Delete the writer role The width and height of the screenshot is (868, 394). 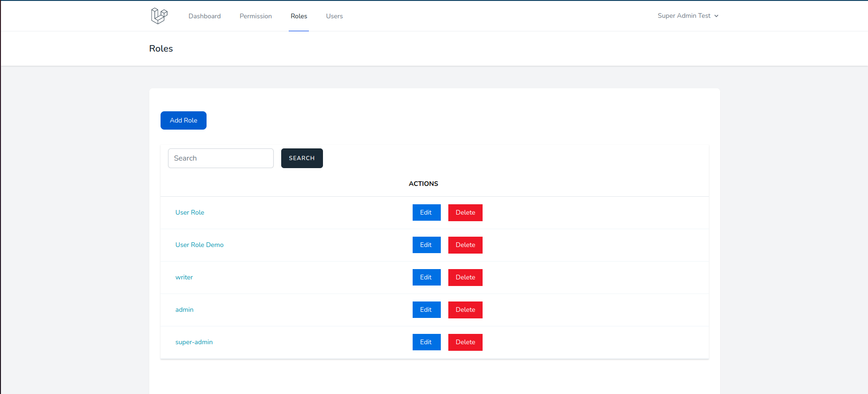(x=465, y=278)
